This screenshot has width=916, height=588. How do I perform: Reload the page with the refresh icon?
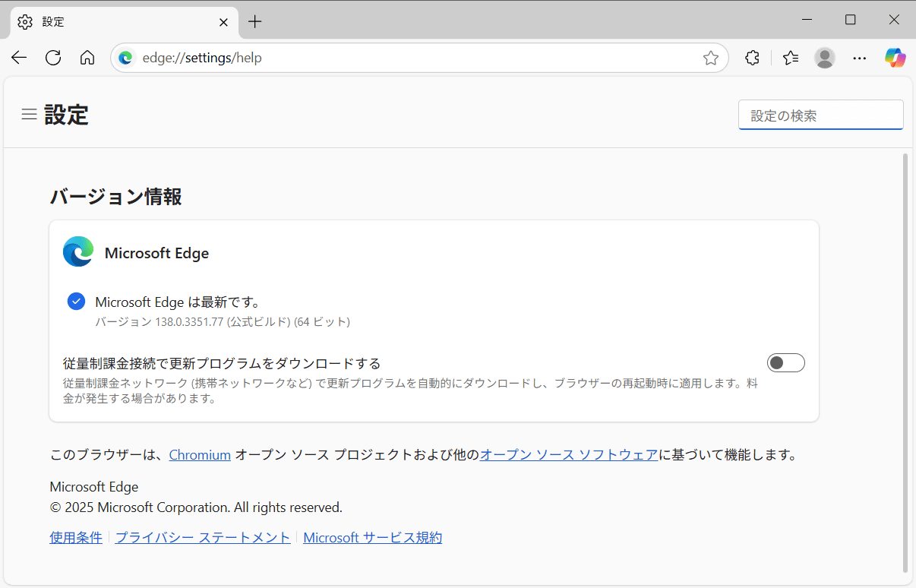[x=53, y=58]
